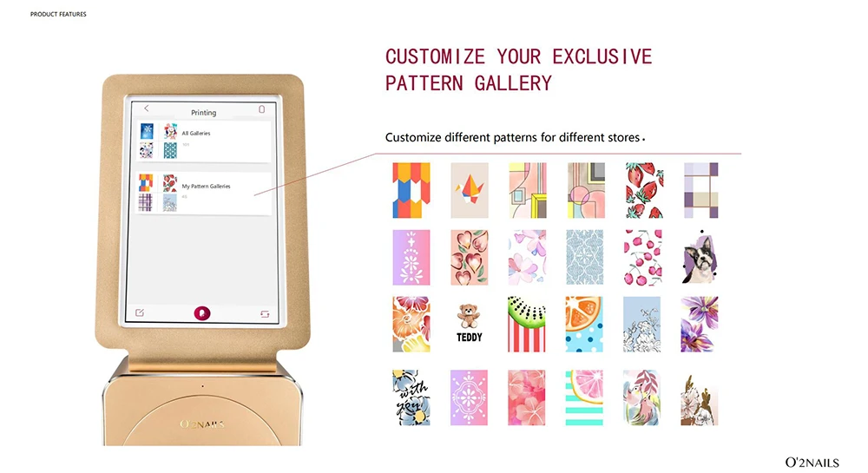Tap the round magenta print button
The width and height of the screenshot is (868, 473).
point(202,313)
